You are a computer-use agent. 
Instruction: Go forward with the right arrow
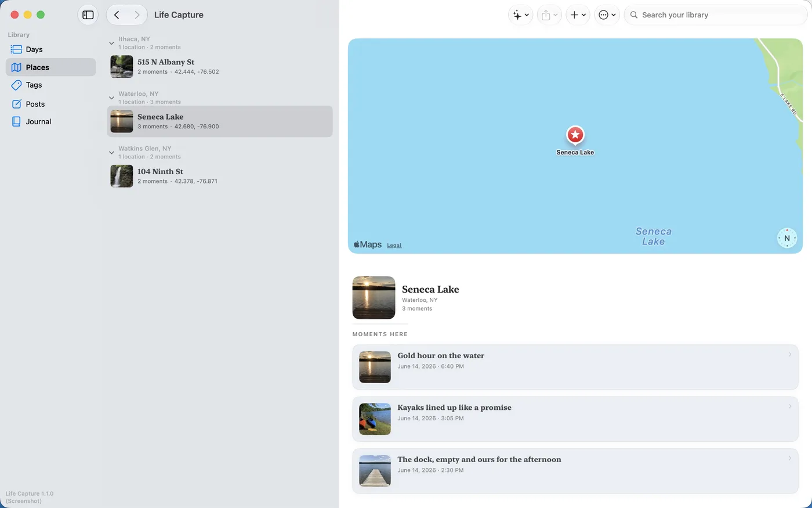tap(137, 15)
